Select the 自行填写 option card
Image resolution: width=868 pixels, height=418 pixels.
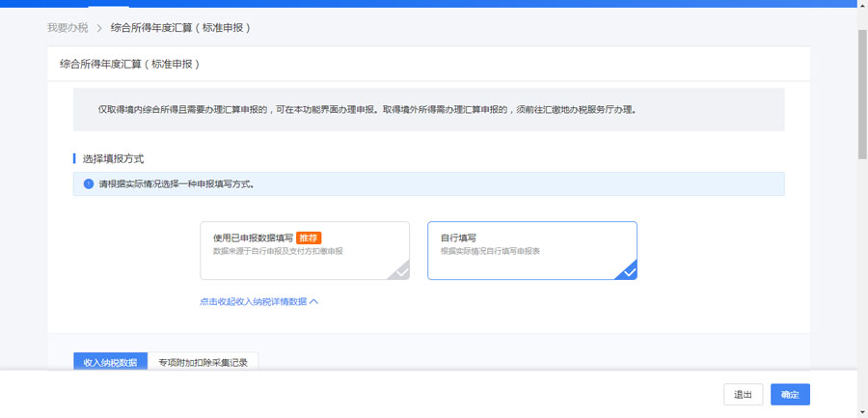click(x=531, y=251)
